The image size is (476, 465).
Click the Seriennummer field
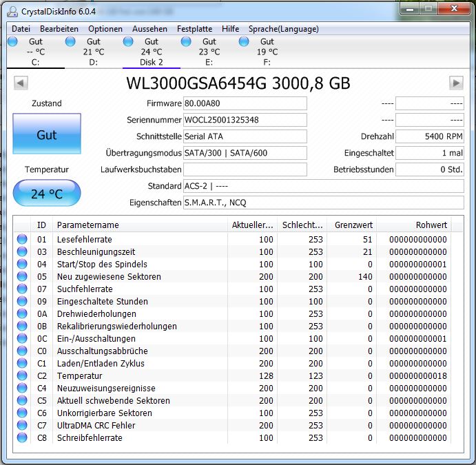point(245,120)
